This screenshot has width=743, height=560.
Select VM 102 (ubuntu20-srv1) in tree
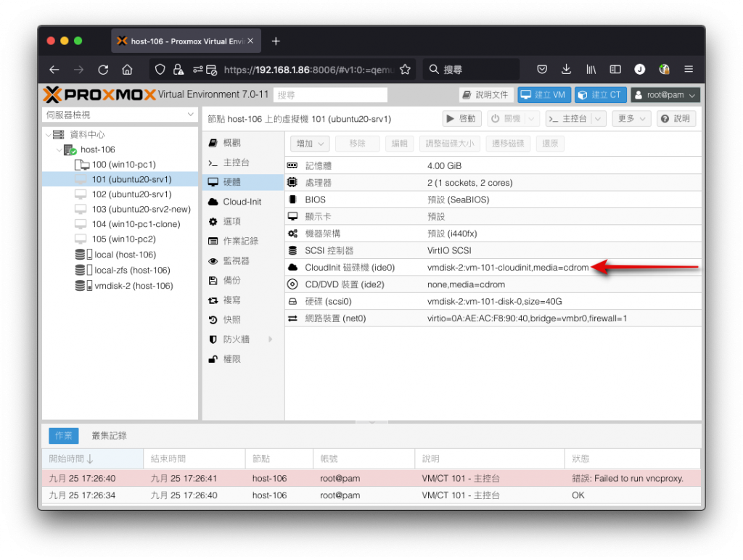click(132, 194)
